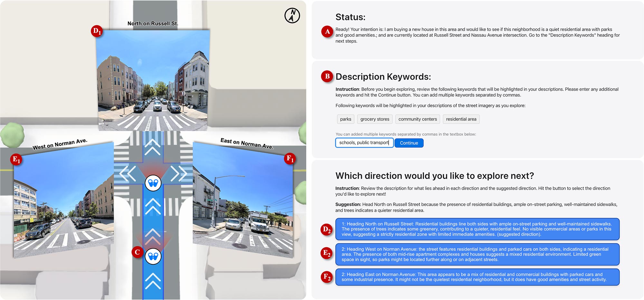The width and height of the screenshot is (644, 300).
Task: Click the upward double-chevron above the intersection
Action: (153, 147)
